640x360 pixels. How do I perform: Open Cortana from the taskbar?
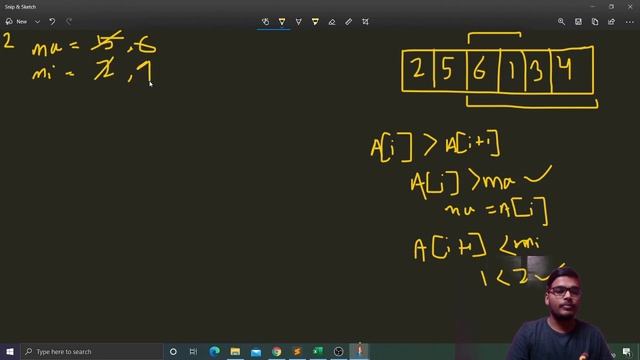[173, 351]
